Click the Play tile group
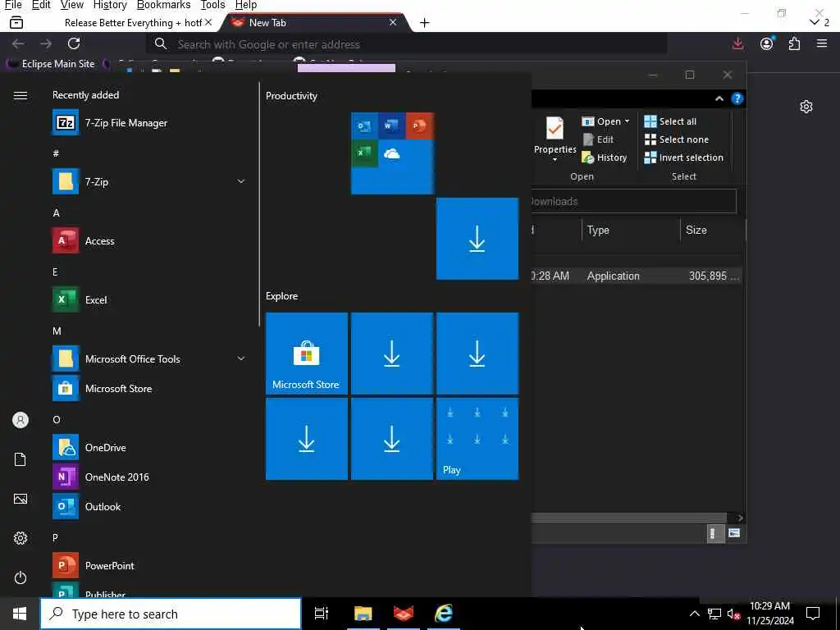Image resolution: width=840 pixels, height=630 pixels. pos(477,438)
